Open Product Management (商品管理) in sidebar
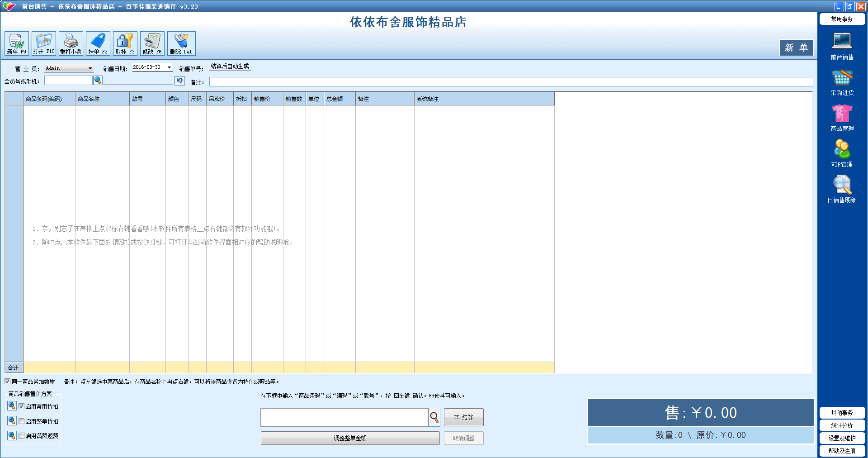This screenshot has height=458, width=868. (842, 118)
